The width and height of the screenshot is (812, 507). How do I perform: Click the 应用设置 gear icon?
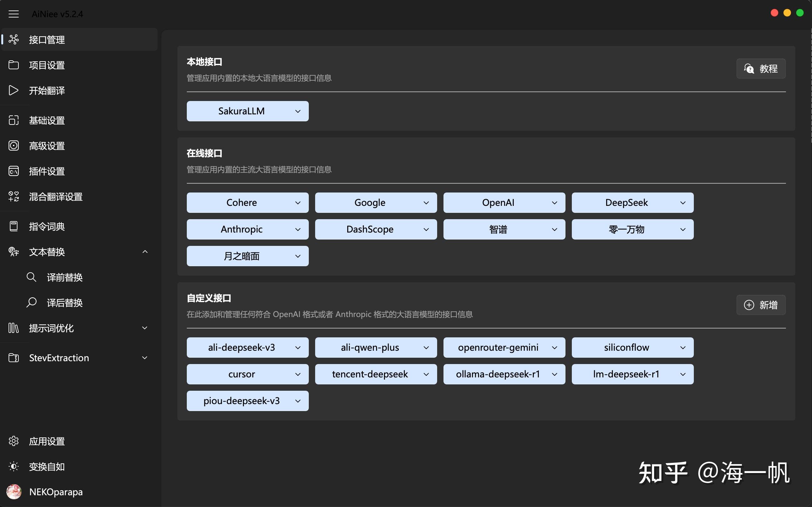pyautogui.click(x=13, y=441)
